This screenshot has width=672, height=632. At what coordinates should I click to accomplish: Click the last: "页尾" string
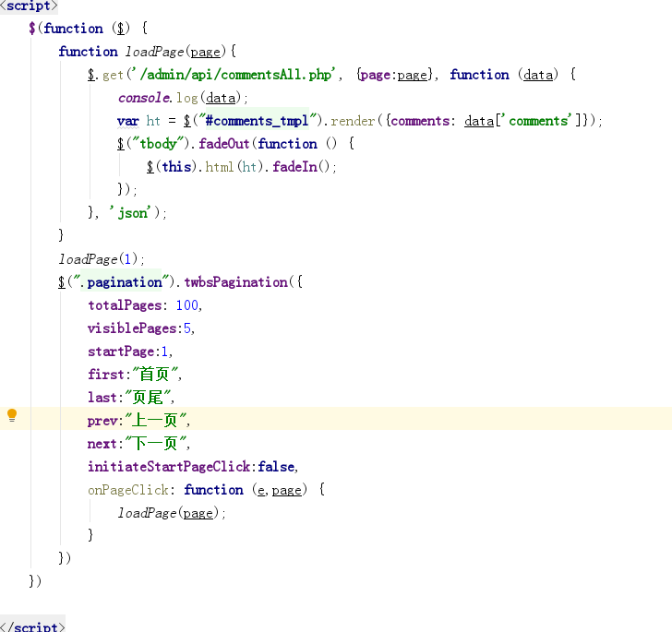coord(148,398)
